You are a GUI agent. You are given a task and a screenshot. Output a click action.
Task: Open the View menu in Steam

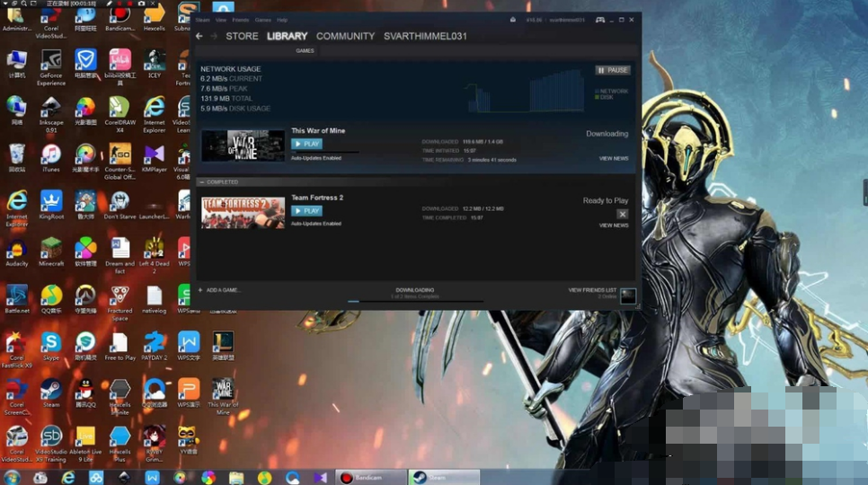(221, 20)
